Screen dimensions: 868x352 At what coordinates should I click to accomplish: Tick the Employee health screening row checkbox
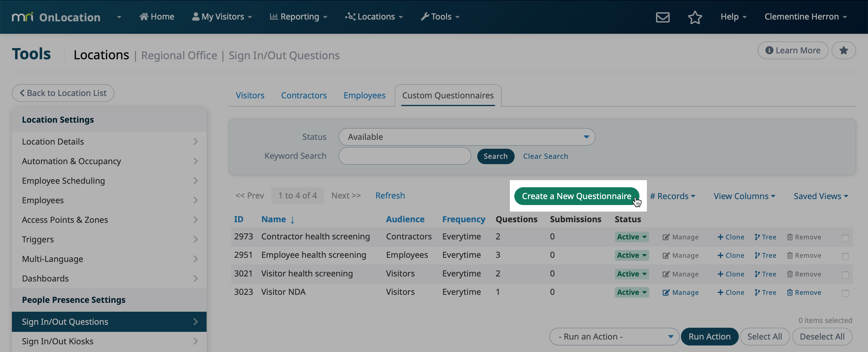click(845, 256)
